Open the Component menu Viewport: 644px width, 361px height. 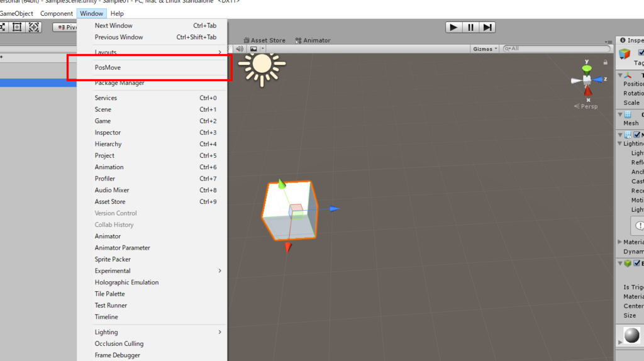pos(56,14)
